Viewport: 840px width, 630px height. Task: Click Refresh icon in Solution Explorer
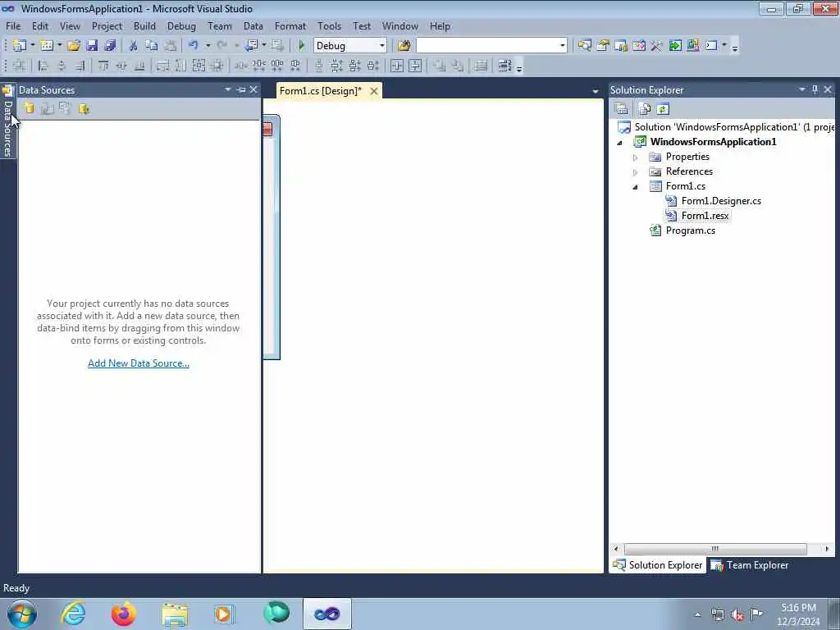tap(663, 109)
